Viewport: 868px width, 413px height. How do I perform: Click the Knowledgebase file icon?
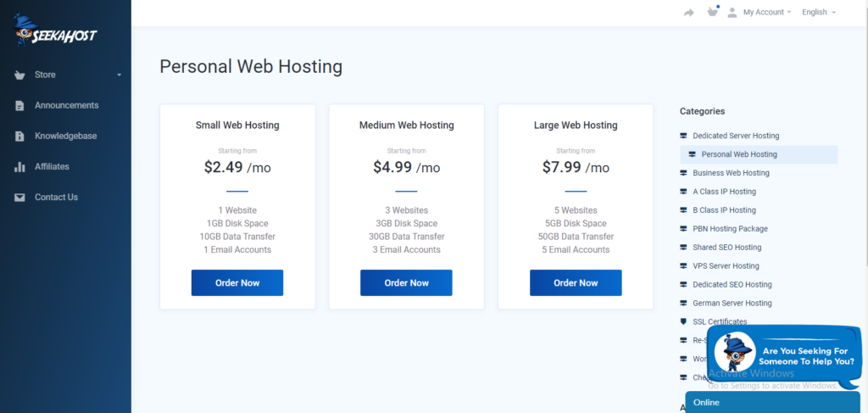tap(20, 137)
